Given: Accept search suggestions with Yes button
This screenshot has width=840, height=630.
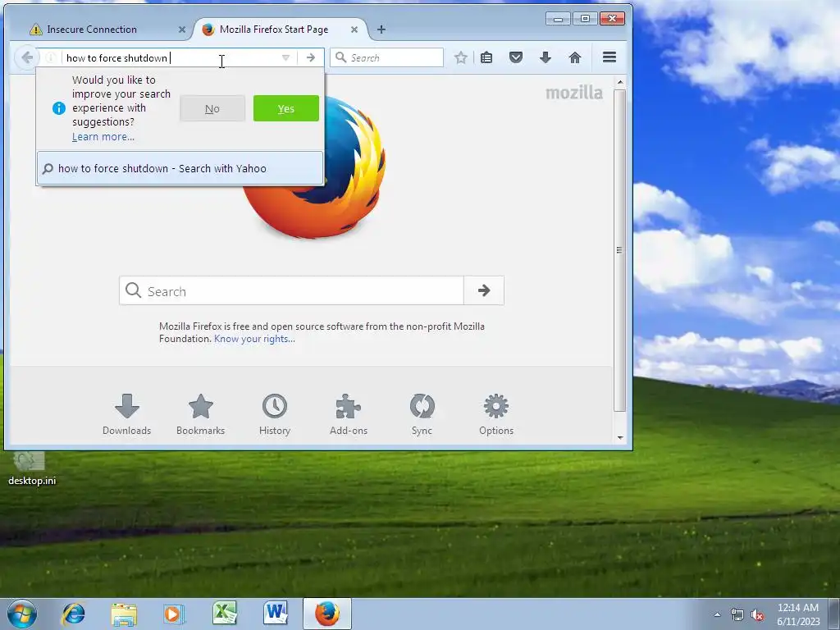Looking at the screenshot, I should click(286, 108).
